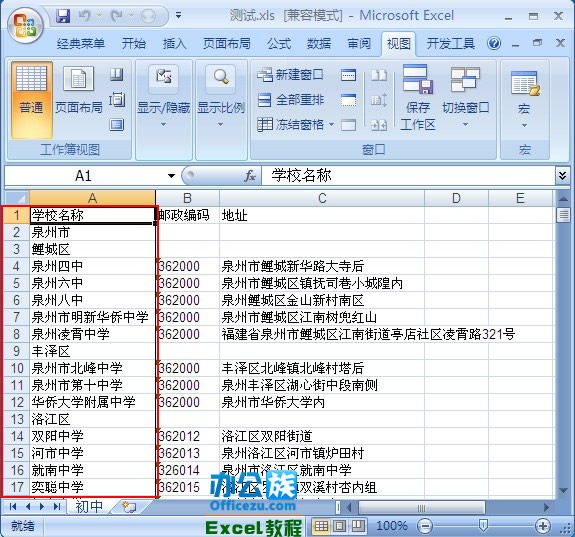
Task: Open Excel help question mark
Action: (494, 44)
